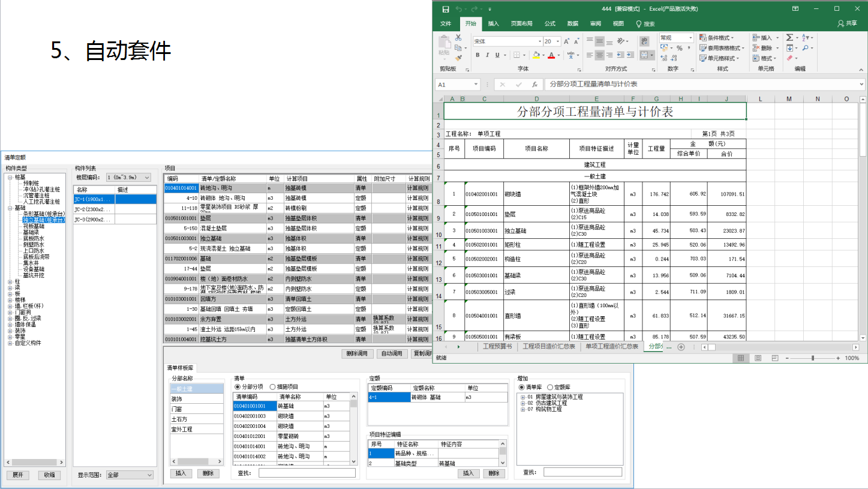Click the Clear eraser icon in Excel
This screenshot has height=489, width=868.
pyautogui.click(x=789, y=58)
